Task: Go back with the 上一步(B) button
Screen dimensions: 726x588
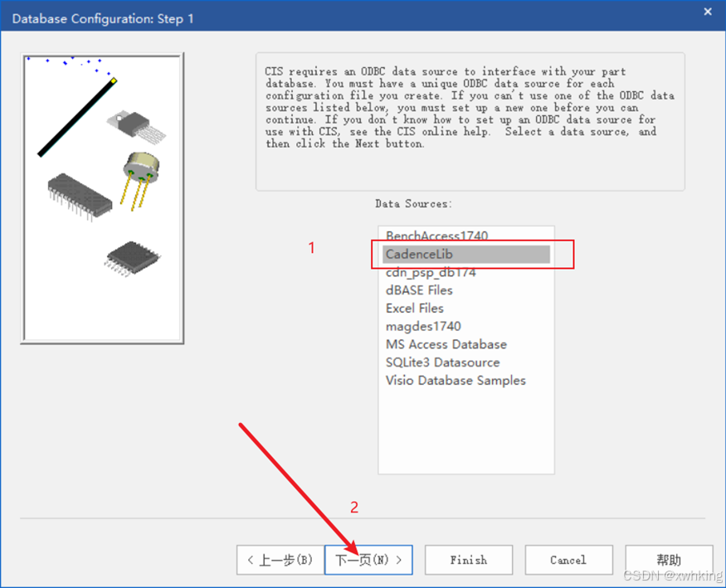Action: coord(280,560)
